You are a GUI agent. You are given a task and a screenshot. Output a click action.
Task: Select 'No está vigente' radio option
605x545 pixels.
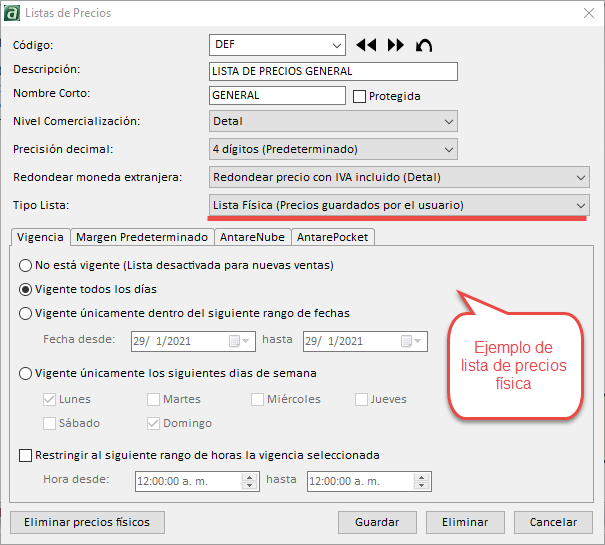coord(27,266)
